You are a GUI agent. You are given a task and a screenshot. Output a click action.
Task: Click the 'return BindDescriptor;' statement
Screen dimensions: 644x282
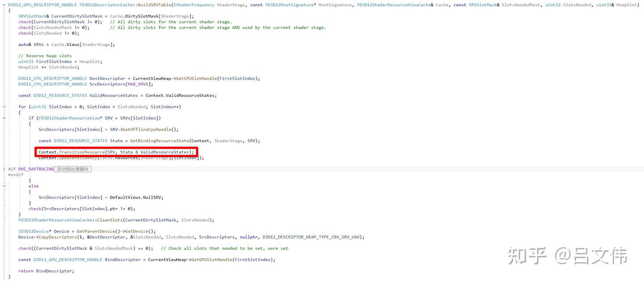(x=46, y=271)
